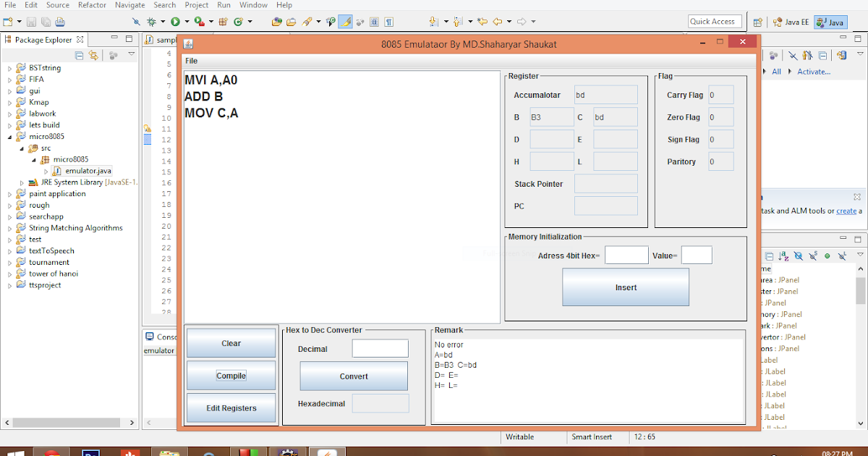Select the Debug tool in the Eclipse toolbar
The width and height of the screenshot is (868, 456).
(151, 22)
